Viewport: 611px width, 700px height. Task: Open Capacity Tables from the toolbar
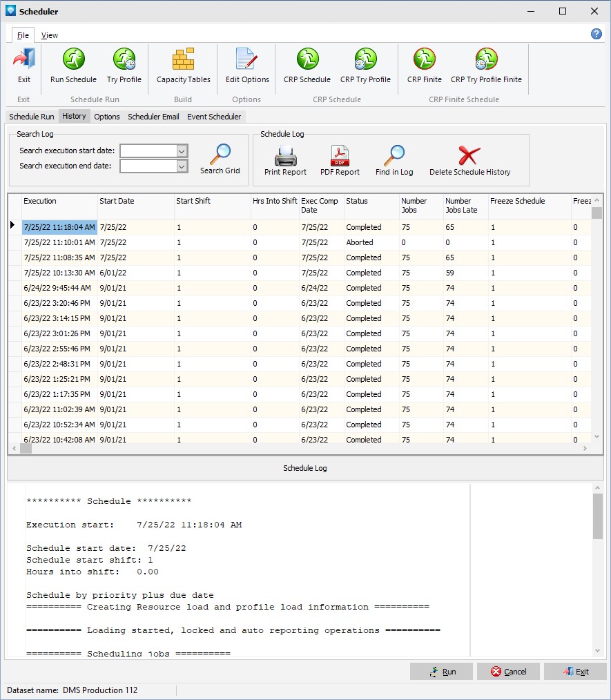point(183,61)
